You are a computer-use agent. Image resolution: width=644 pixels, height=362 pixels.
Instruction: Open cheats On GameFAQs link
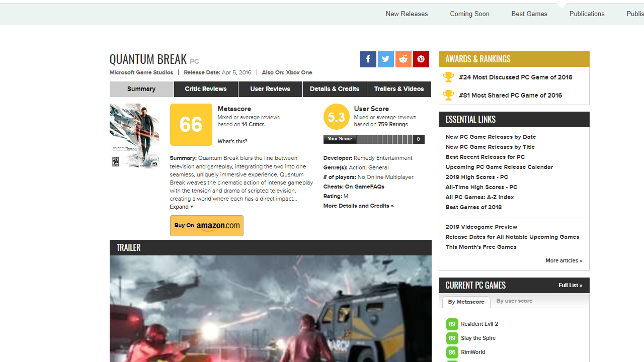point(365,187)
